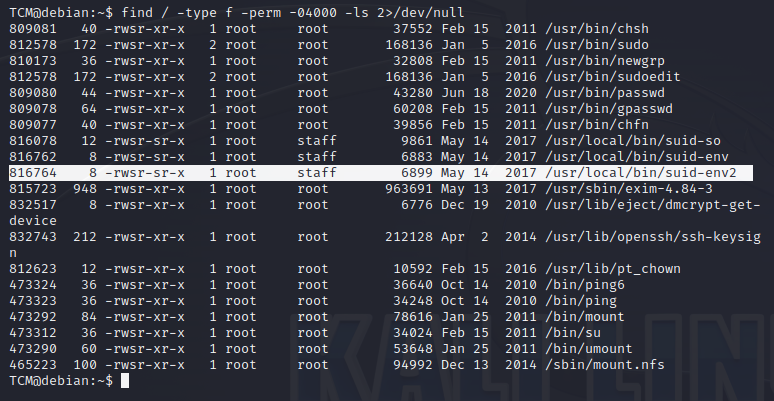Click the find command text in first line
The width and height of the screenshot is (774, 401).
click(293, 13)
